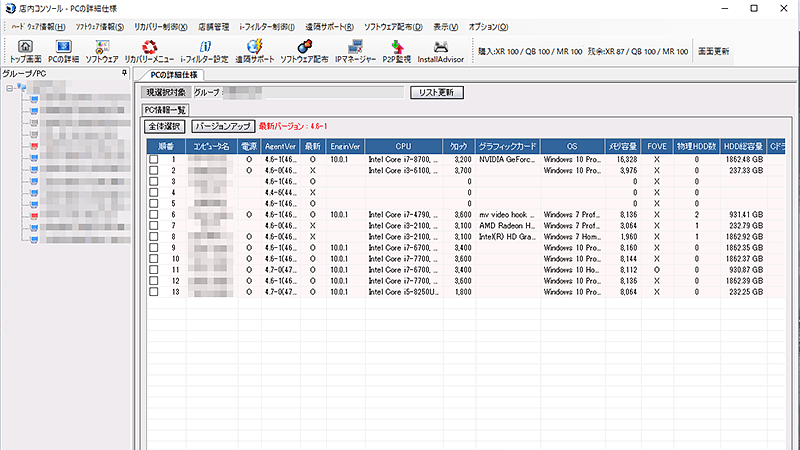Check the checkbox for row 1
800x450 pixels.
click(x=154, y=159)
